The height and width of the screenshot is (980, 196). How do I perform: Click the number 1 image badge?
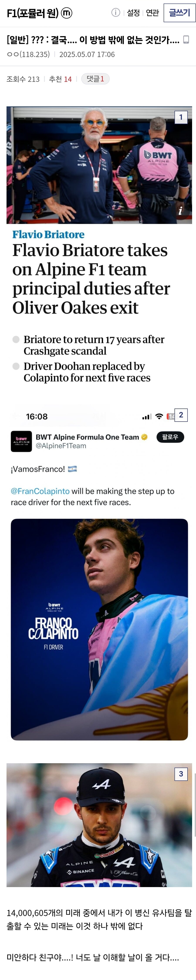tap(181, 117)
